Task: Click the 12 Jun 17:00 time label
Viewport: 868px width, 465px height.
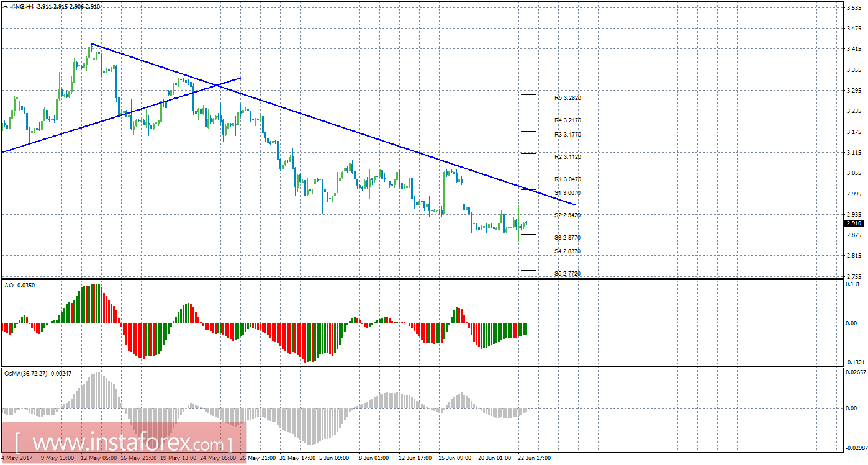Action: [416, 458]
